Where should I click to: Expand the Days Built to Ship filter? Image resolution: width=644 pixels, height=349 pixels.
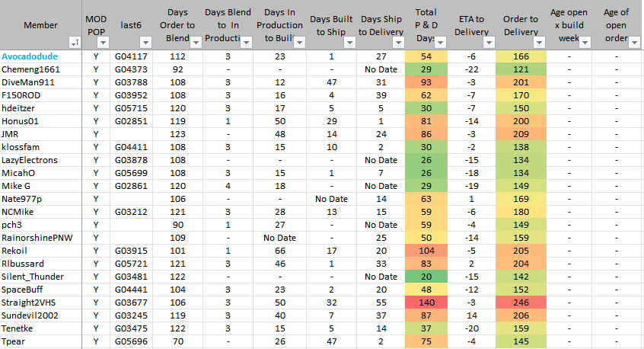[x=351, y=43]
